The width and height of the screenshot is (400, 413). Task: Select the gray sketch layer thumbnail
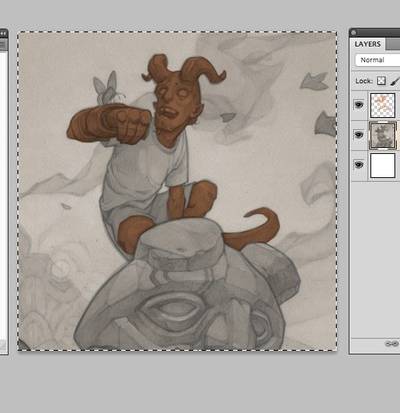(383, 135)
